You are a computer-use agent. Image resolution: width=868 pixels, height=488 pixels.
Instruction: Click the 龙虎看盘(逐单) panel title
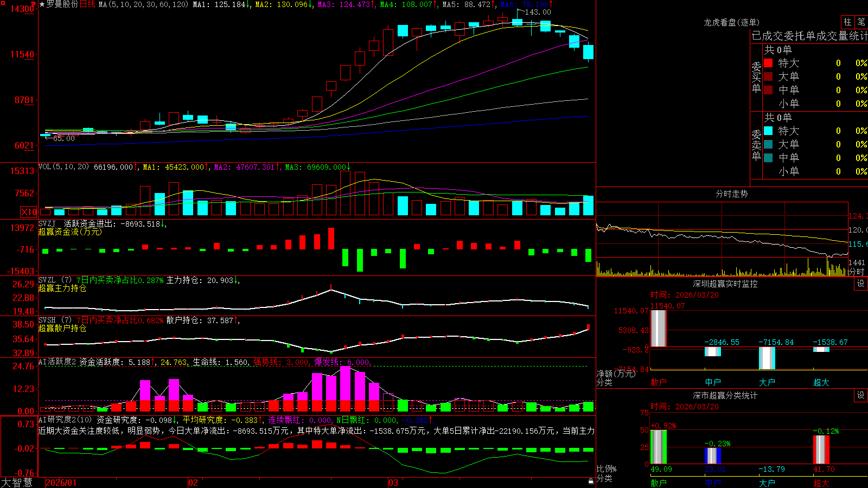(x=731, y=22)
